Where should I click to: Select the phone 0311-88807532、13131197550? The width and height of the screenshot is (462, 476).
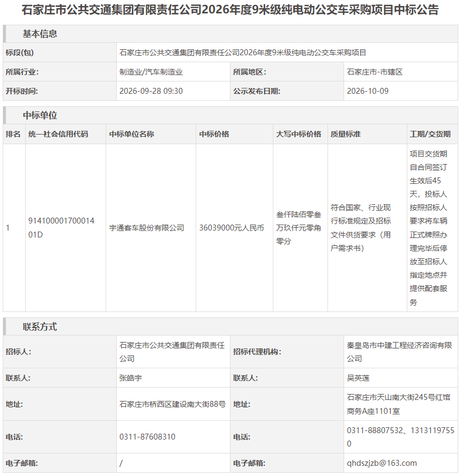(x=401, y=437)
